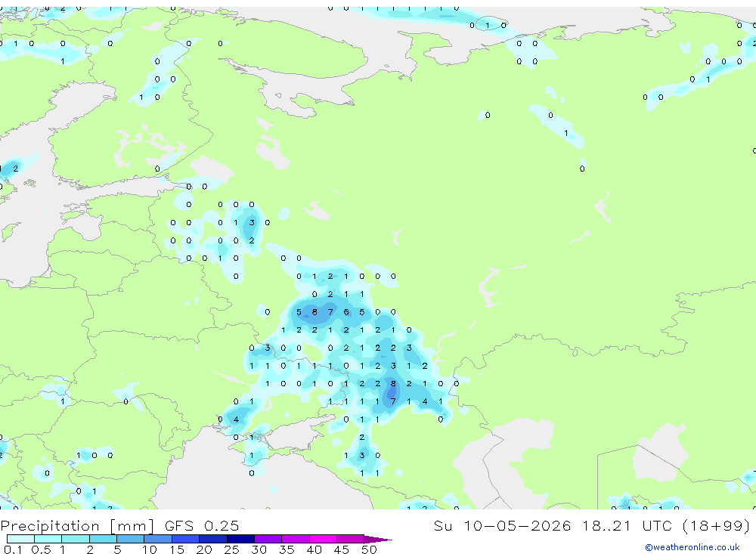Screen dimensions: 756x554
Task: Click the '6' precipitation value on map
Action: pyautogui.click(x=345, y=312)
